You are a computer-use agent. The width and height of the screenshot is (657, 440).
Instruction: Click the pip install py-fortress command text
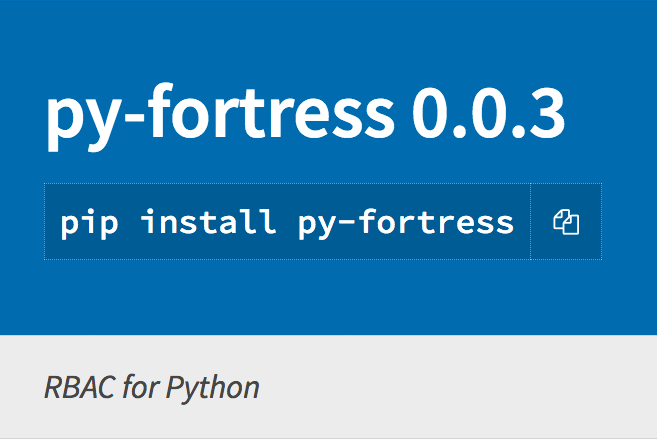click(x=287, y=222)
